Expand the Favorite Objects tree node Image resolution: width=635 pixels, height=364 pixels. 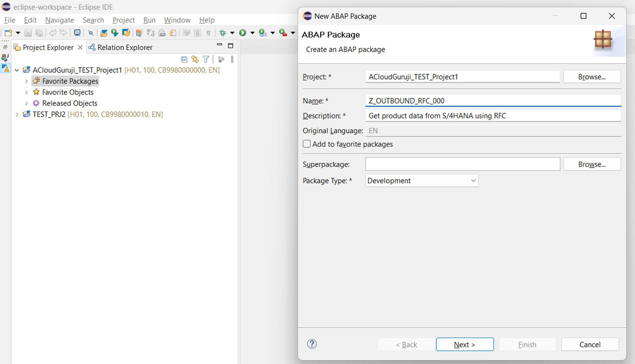point(27,92)
